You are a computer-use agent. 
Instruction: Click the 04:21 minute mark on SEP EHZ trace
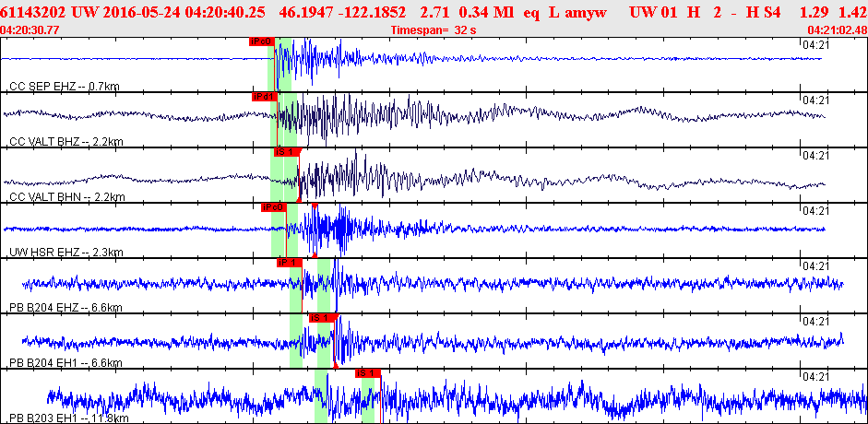point(816,45)
